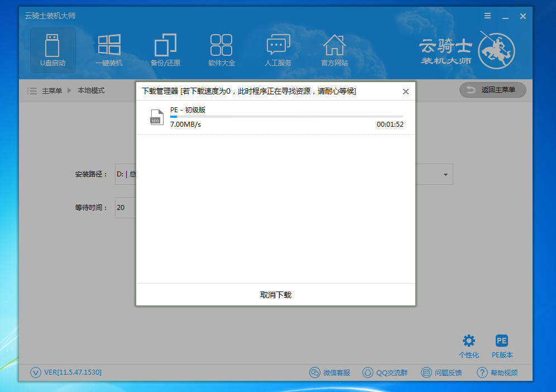Image resolution: width=556 pixels, height=392 pixels.
Task: Open the PE版本 icon
Action: [502, 346]
